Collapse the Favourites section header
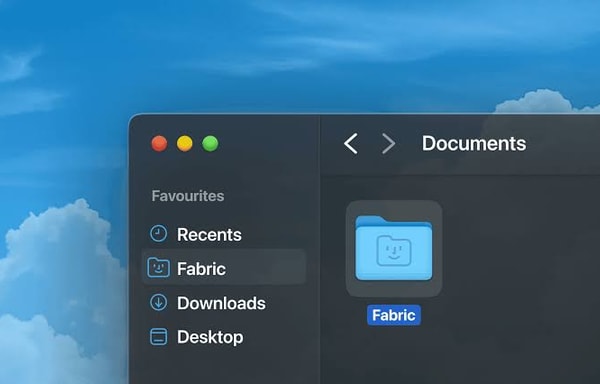The image size is (600, 384). [188, 196]
